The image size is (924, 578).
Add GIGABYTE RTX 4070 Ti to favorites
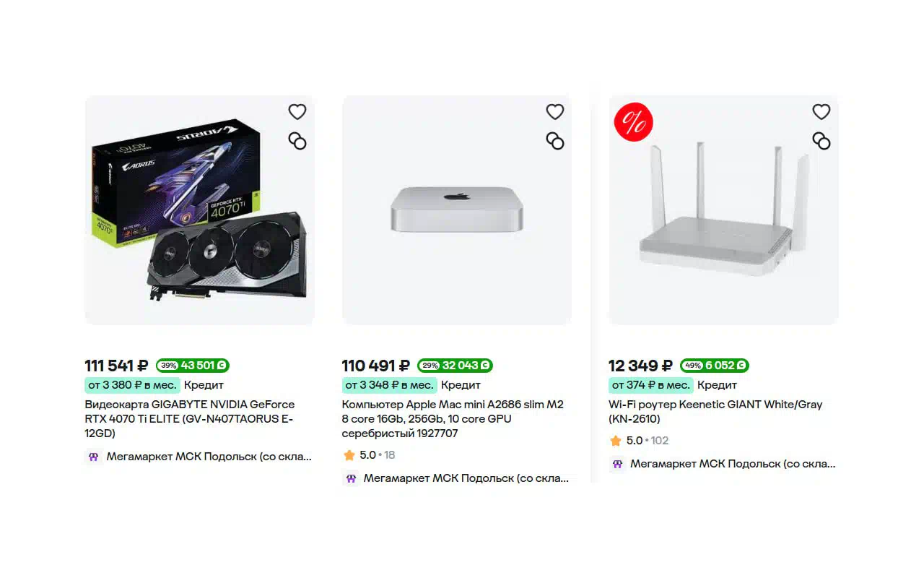297,112
